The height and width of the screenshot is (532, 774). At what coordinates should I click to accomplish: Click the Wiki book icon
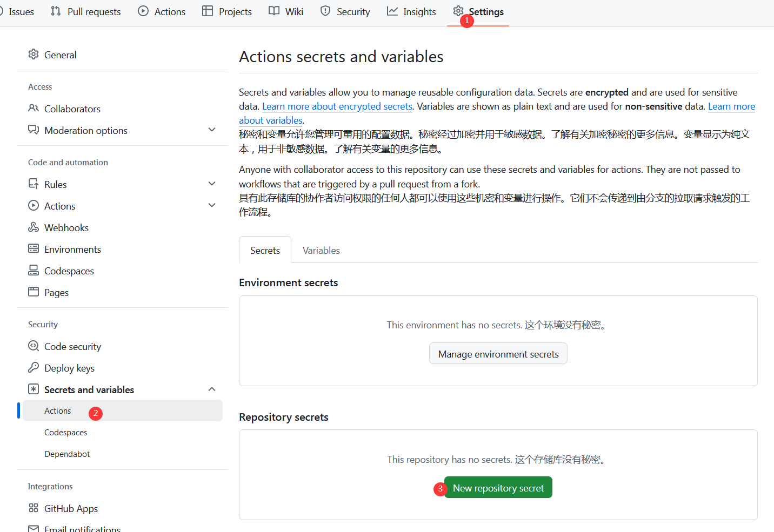pos(274,11)
